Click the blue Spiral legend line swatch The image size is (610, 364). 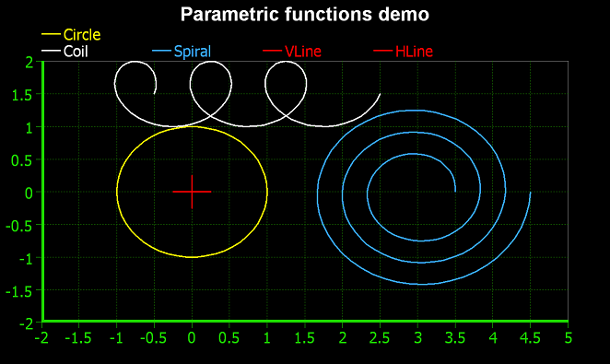[x=161, y=51]
